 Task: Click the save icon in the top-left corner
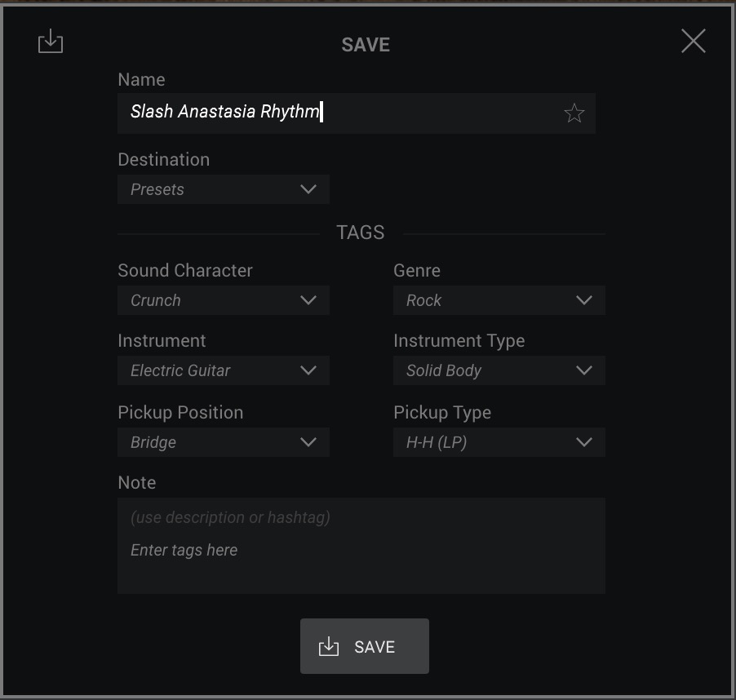point(51,42)
